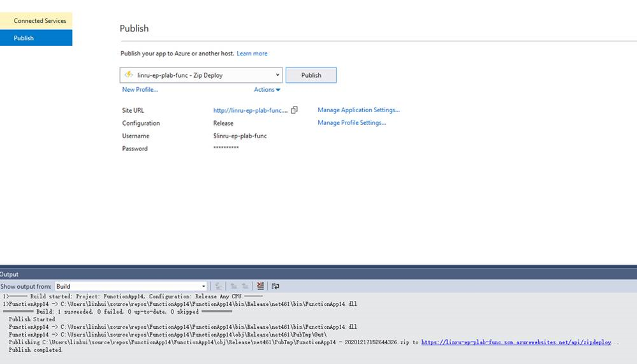637x364 pixels.
Task: Click the 'Publish Started' output line
Action: [32, 319]
